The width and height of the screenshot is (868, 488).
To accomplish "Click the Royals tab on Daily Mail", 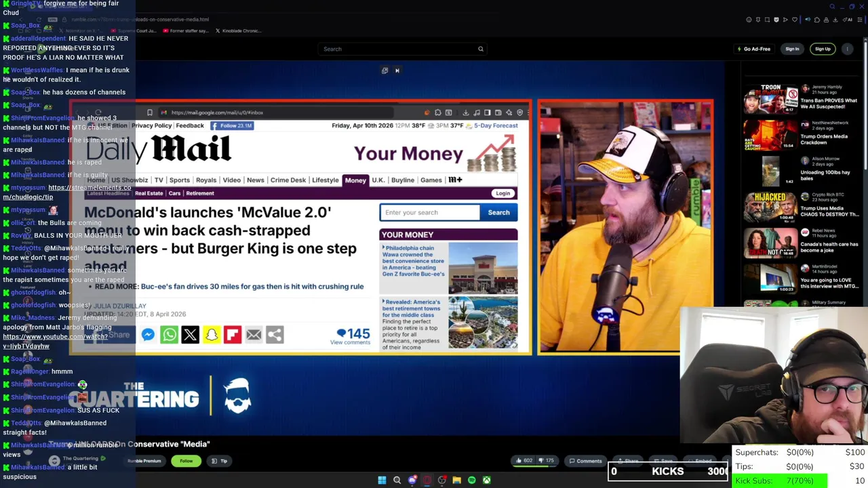I will click(x=206, y=180).
